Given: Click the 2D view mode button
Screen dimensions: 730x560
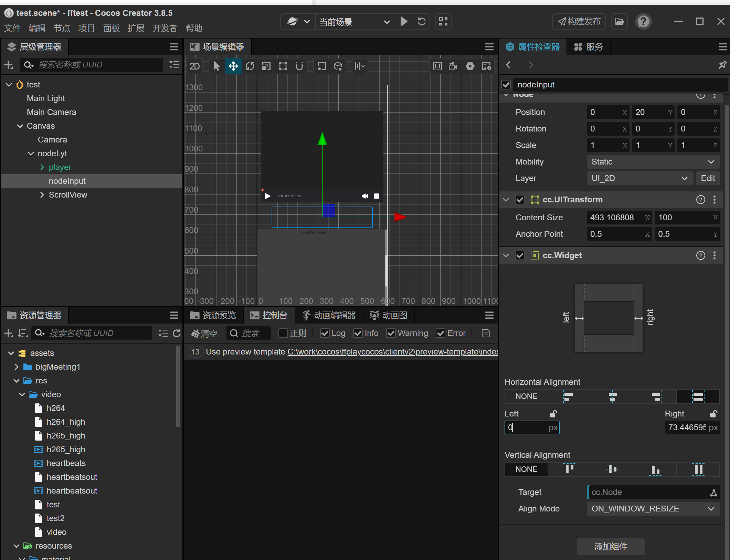Looking at the screenshot, I should [195, 66].
